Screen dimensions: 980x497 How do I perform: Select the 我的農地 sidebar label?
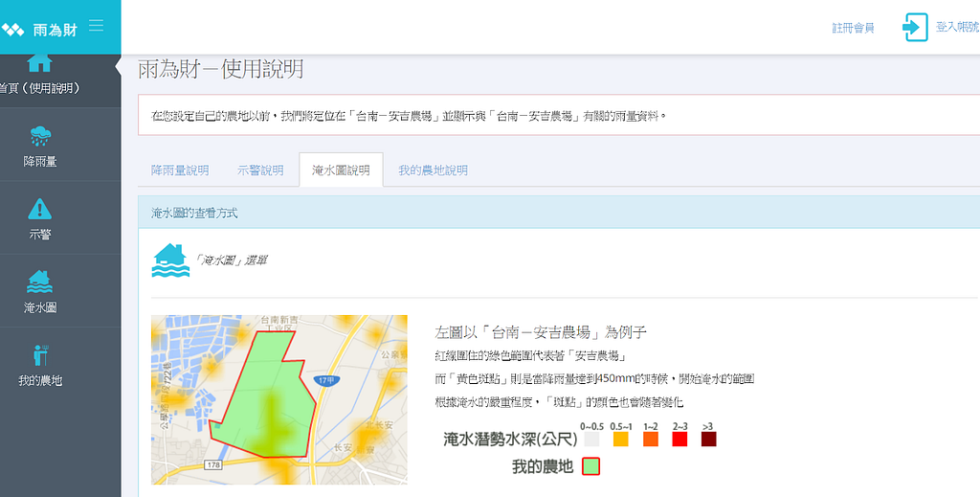click(40, 381)
